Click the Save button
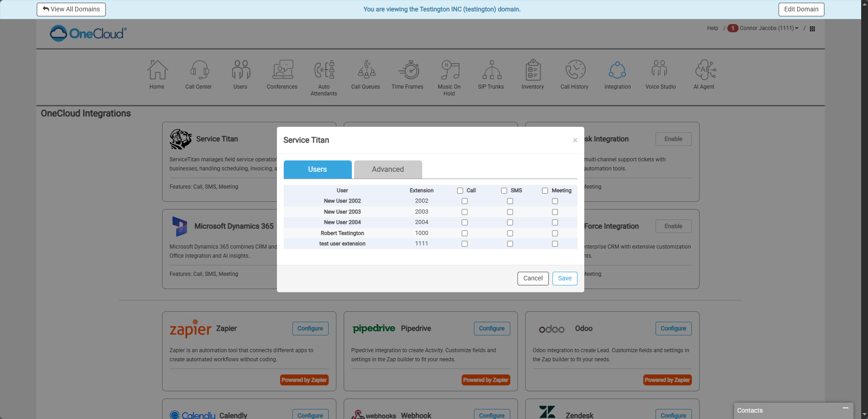 [x=564, y=279]
